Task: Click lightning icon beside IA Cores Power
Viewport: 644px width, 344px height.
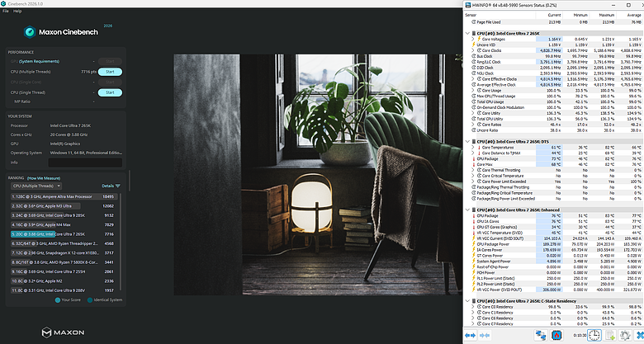Action: (x=474, y=250)
